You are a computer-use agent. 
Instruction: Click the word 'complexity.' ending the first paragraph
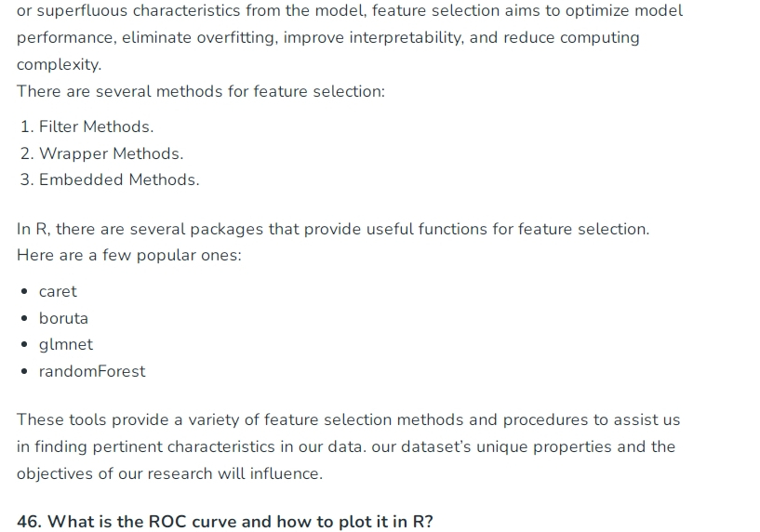pos(60,64)
